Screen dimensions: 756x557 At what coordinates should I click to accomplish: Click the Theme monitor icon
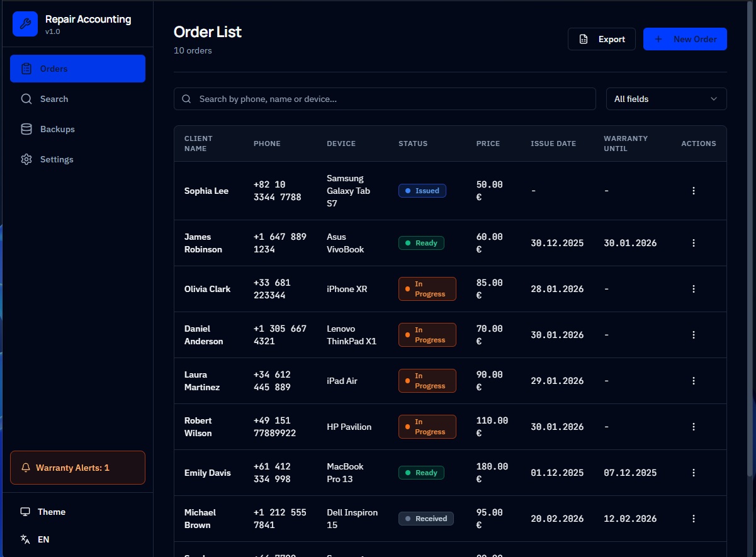point(26,512)
